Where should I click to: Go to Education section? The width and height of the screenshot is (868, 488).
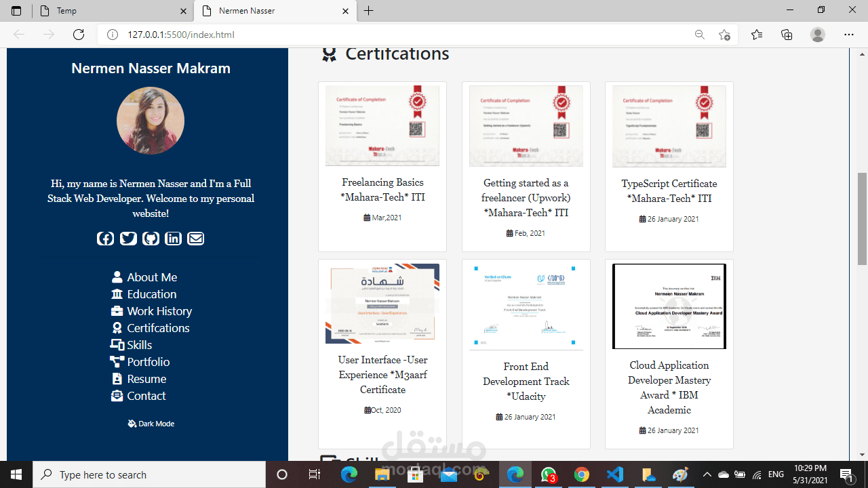click(144, 294)
